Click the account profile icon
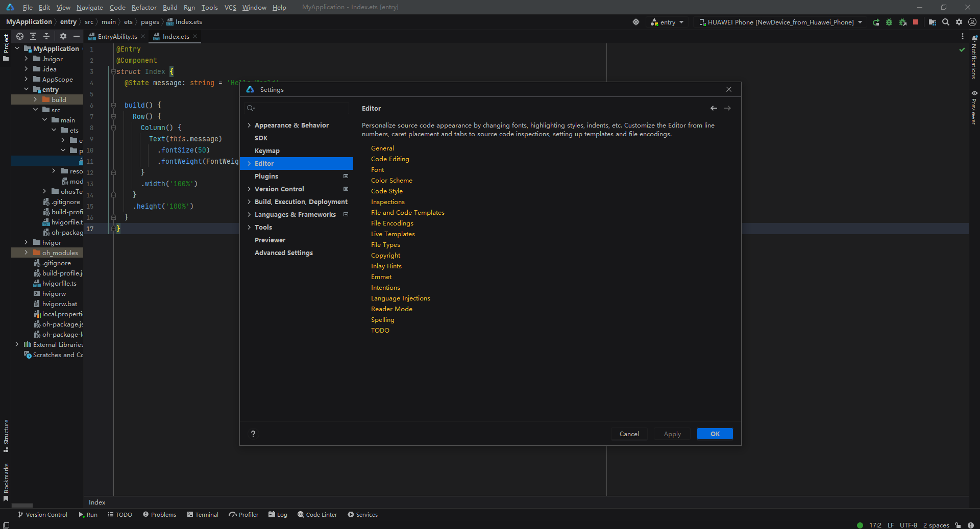Screen dimensions: 980x529 (972, 22)
